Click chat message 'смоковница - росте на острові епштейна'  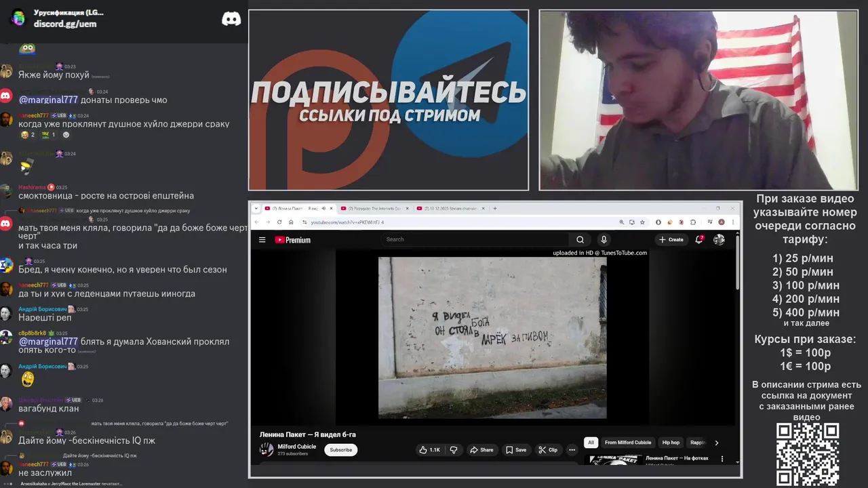106,196
